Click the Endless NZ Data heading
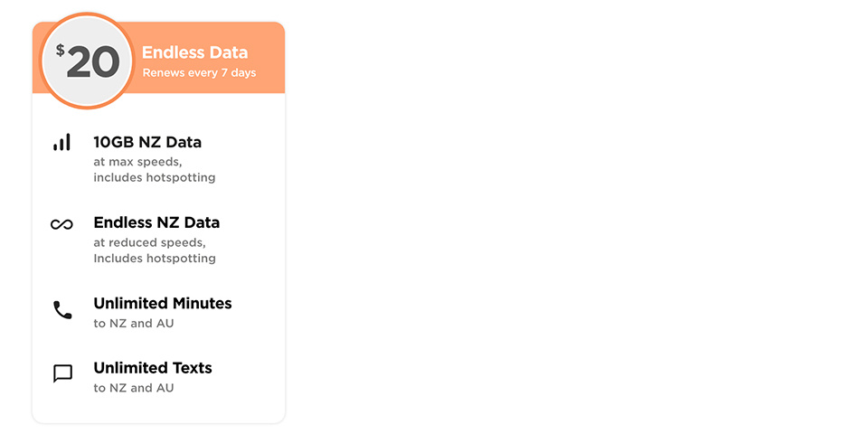This screenshot has width=868, height=434. [156, 222]
